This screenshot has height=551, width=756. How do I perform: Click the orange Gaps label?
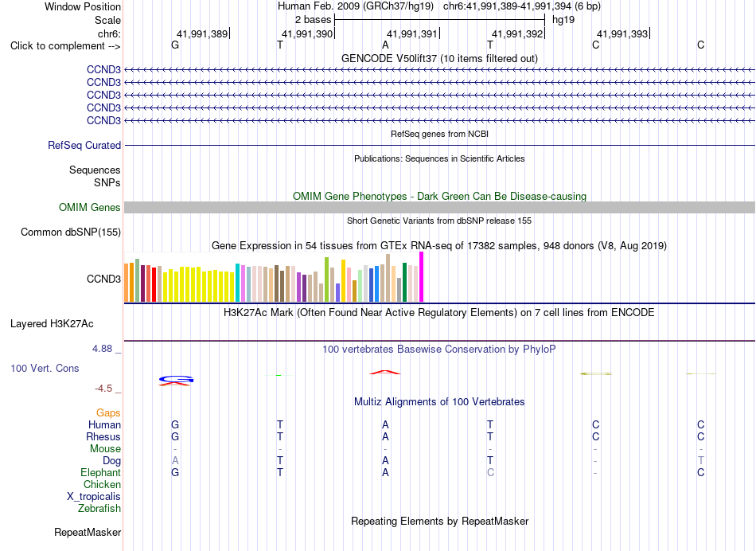[x=108, y=412]
